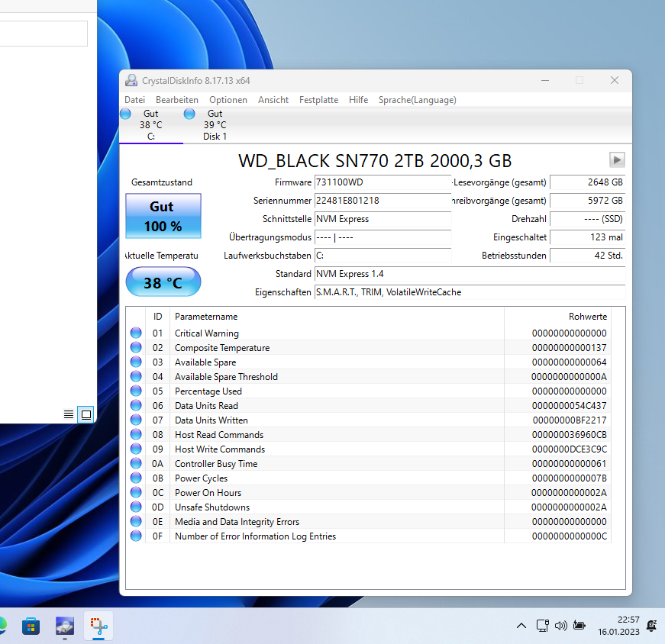The image size is (665, 644).
Task: Click status icon of Controller Busy Time row
Action: pyautogui.click(x=136, y=463)
